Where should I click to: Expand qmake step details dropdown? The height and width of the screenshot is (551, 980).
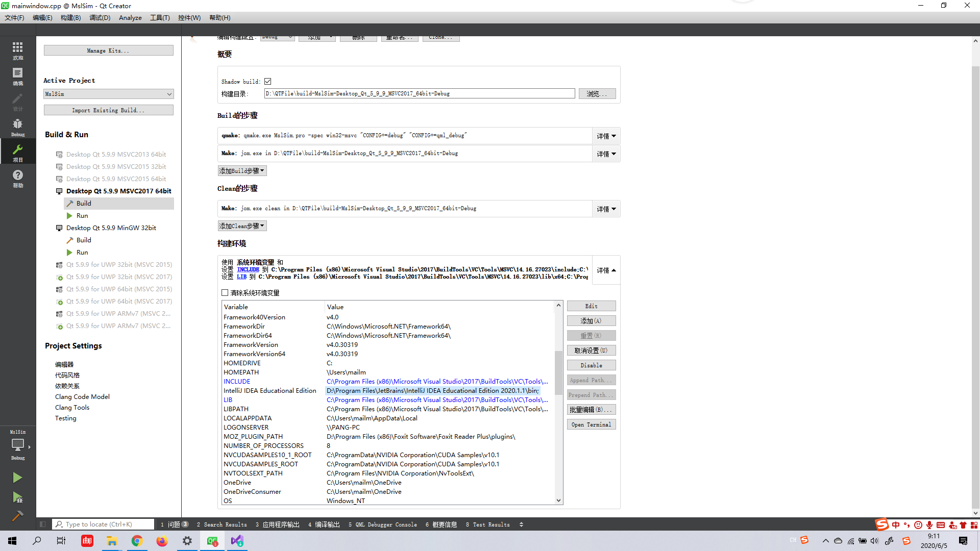pyautogui.click(x=606, y=136)
